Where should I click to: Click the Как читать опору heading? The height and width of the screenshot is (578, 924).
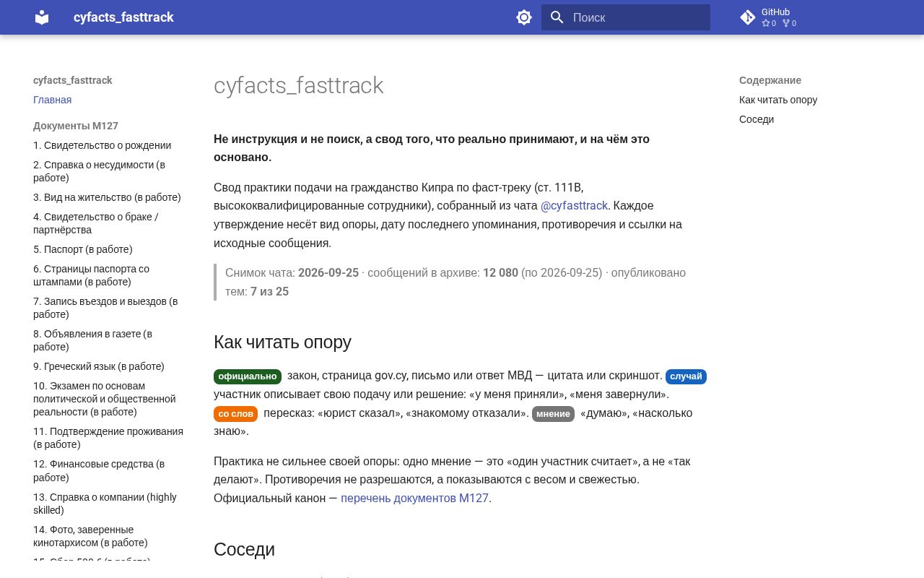click(282, 342)
